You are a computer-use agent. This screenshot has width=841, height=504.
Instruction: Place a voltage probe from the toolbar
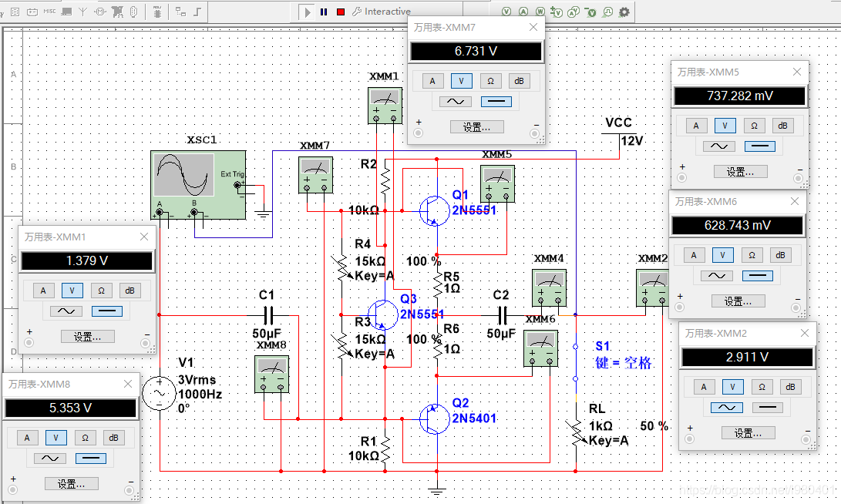coord(506,12)
